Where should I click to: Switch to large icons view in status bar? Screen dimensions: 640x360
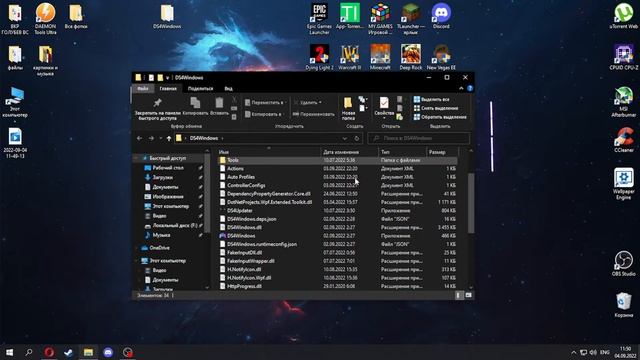(468, 295)
